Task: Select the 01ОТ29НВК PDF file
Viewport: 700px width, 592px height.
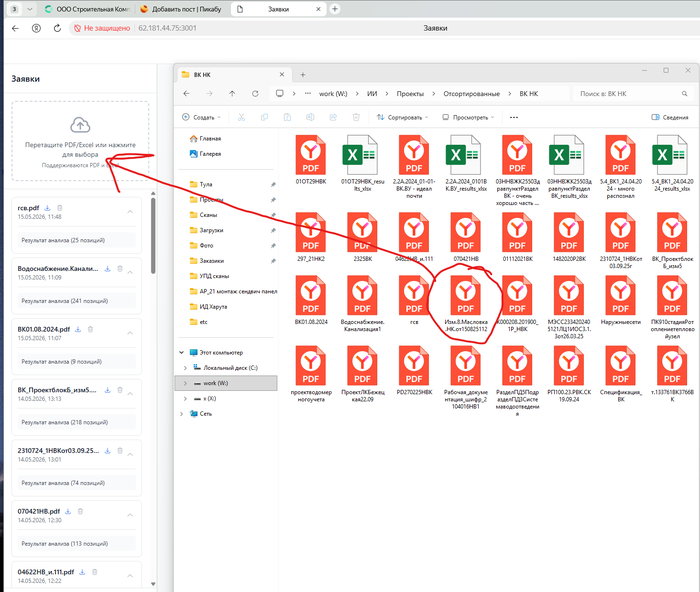Action: pos(311,160)
